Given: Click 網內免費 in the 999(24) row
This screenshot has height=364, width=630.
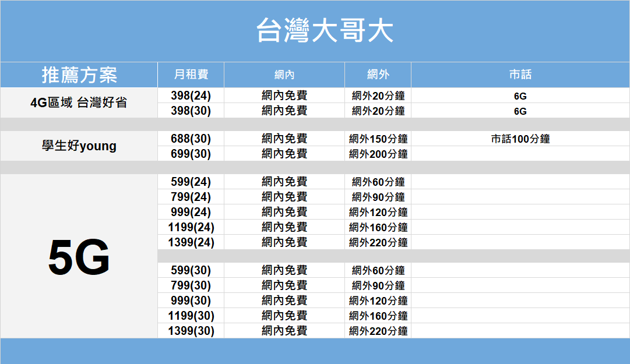Looking at the screenshot, I should pos(284,212).
